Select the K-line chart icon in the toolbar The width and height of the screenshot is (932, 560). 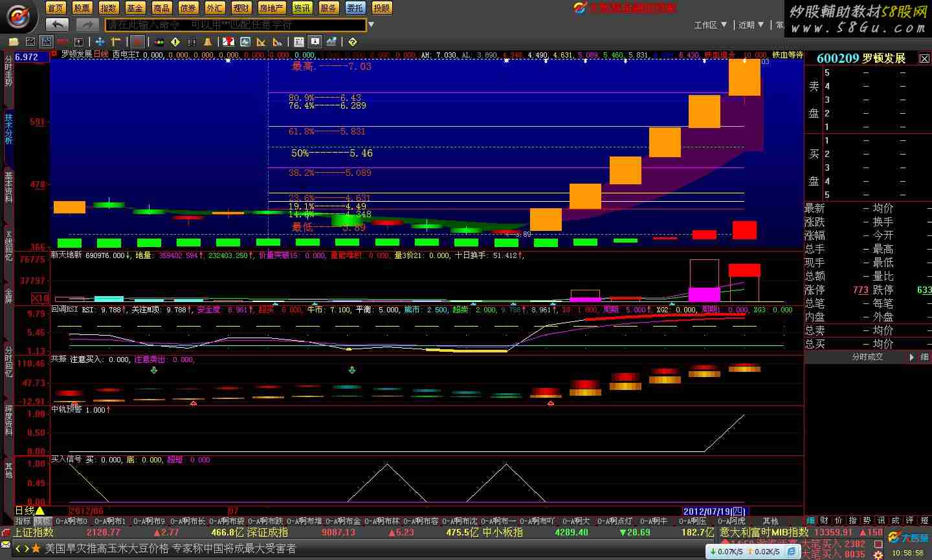[47, 41]
